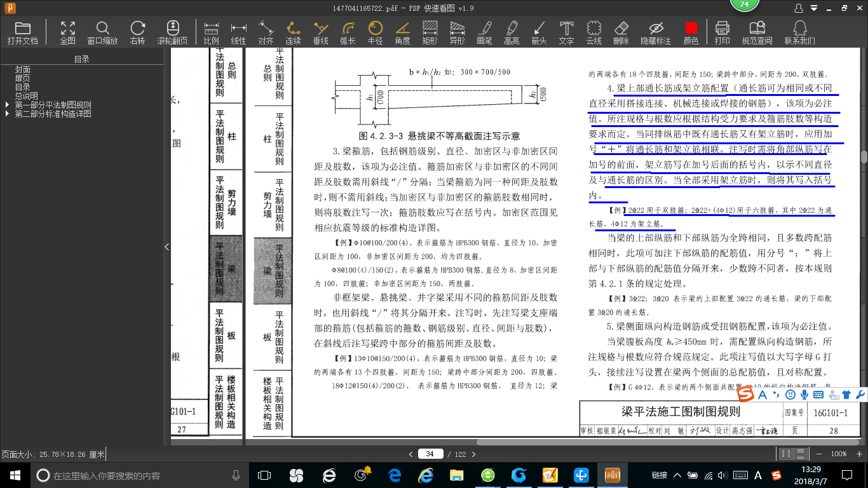868x488 pixels.
Task: Rotate page with 右转
Action: tap(137, 32)
